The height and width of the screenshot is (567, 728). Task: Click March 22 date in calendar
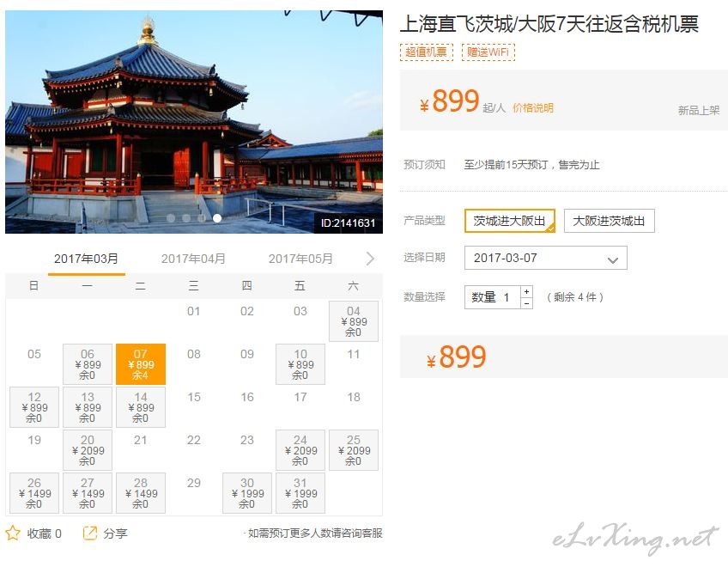pos(194,440)
